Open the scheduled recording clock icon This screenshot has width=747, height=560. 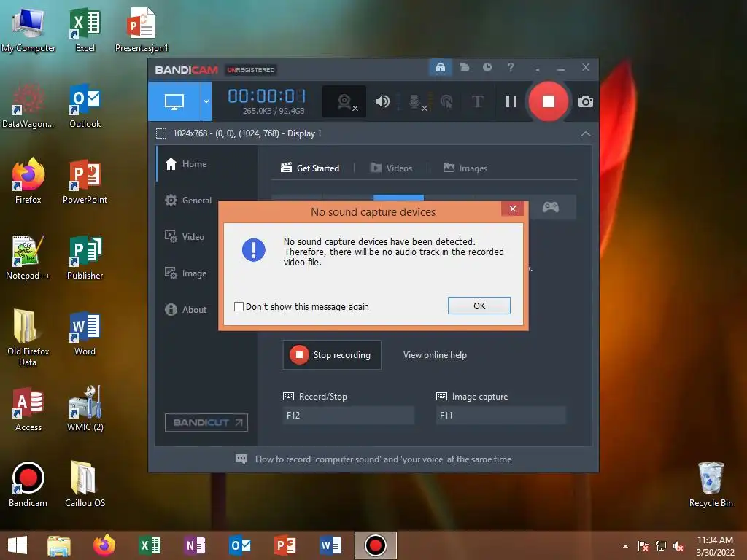pos(487,68)
